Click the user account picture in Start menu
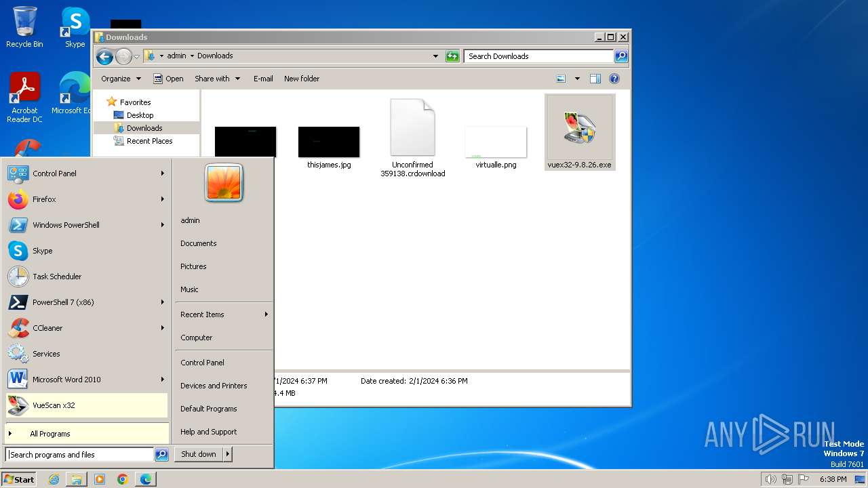This screenshot has width=868, height=488. click(224, 183)
